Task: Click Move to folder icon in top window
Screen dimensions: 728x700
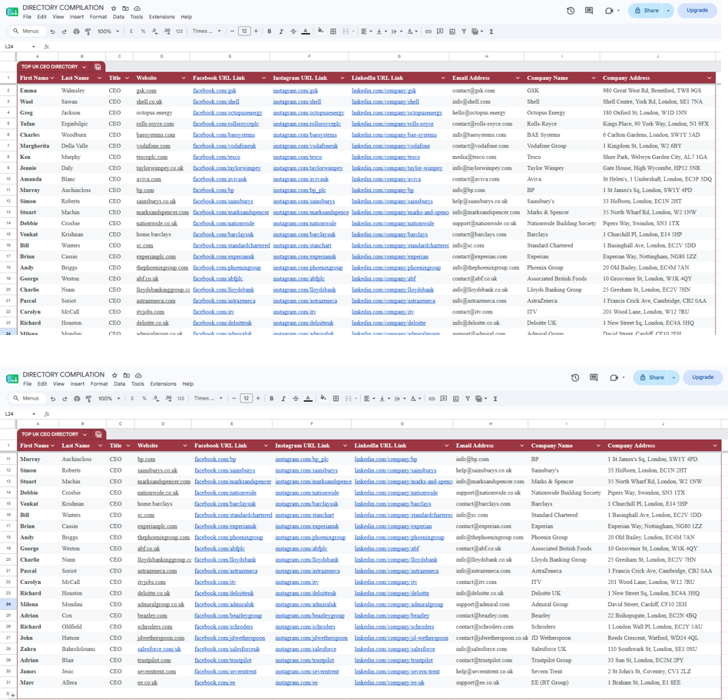Action: point(125,8)
